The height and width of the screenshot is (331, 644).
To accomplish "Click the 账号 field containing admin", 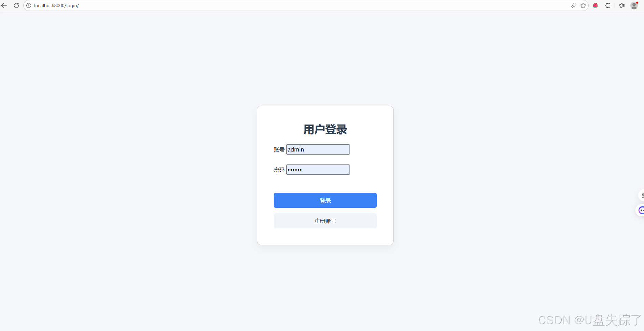I will (x=318, y=149).
